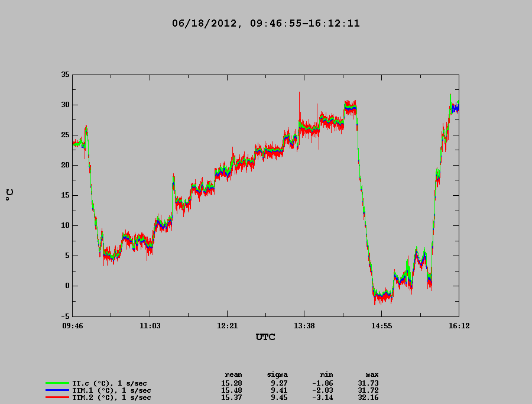The height and width of the screenshot is (404, 532).
Task: Click the TT.c mean value 15.28
Action: click(x=232, y=383)
